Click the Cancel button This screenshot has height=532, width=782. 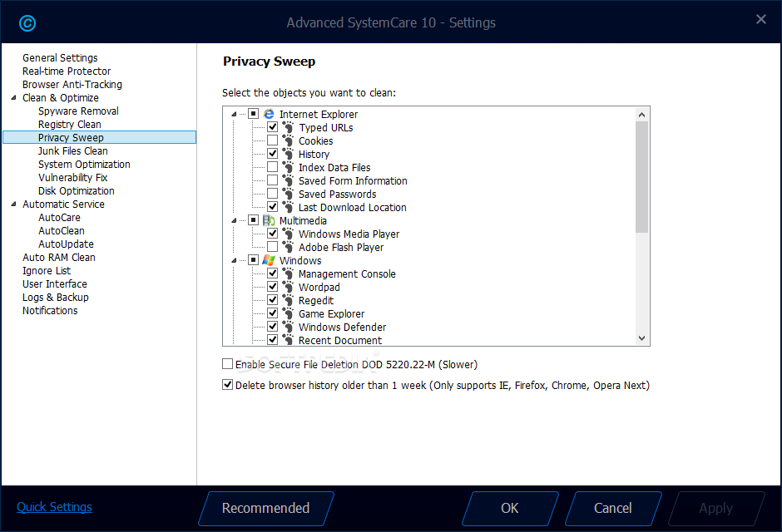click(613, 508)
